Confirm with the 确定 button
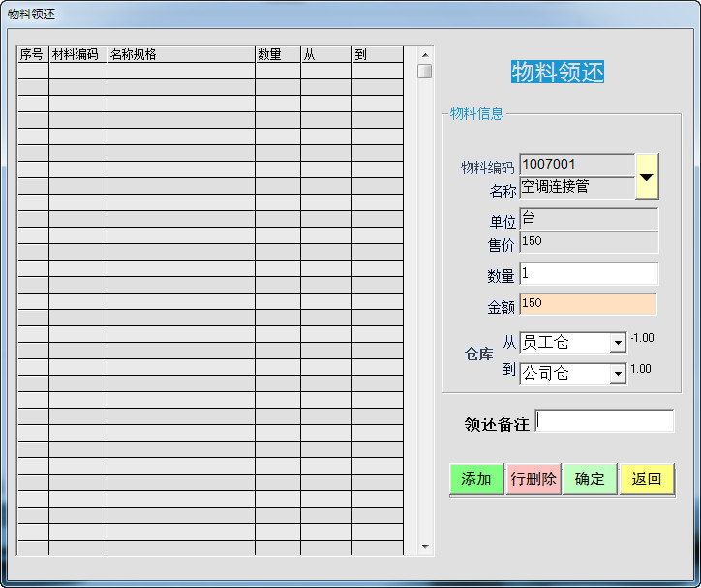The width and height of the screenshot is (701, 588). click(x=590, y=479)
